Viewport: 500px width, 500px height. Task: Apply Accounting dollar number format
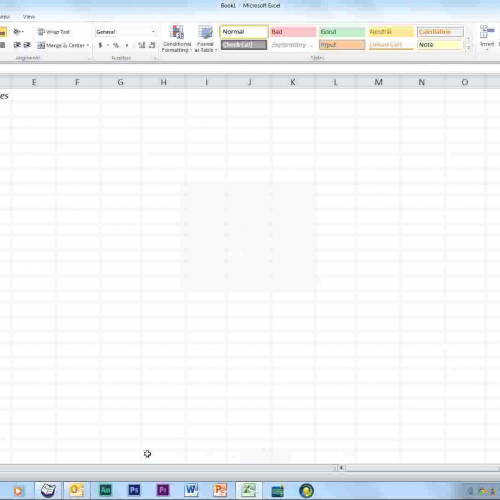click(x=100, y=45)
